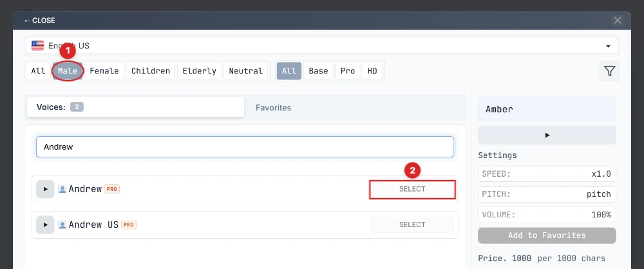644x269 pixels.
Task: Click the Price per 1000 chars text
Action: [x=542, y=259]
